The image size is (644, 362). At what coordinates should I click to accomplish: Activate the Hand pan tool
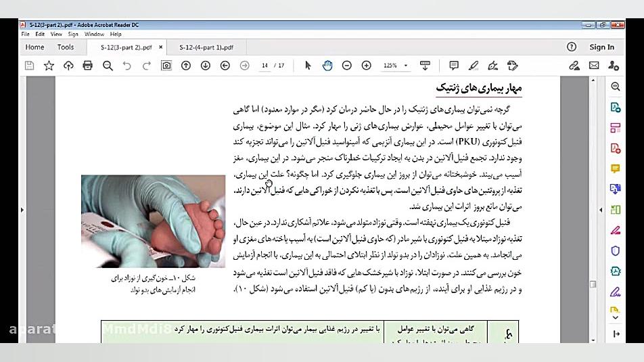click(x=327, y=66)
